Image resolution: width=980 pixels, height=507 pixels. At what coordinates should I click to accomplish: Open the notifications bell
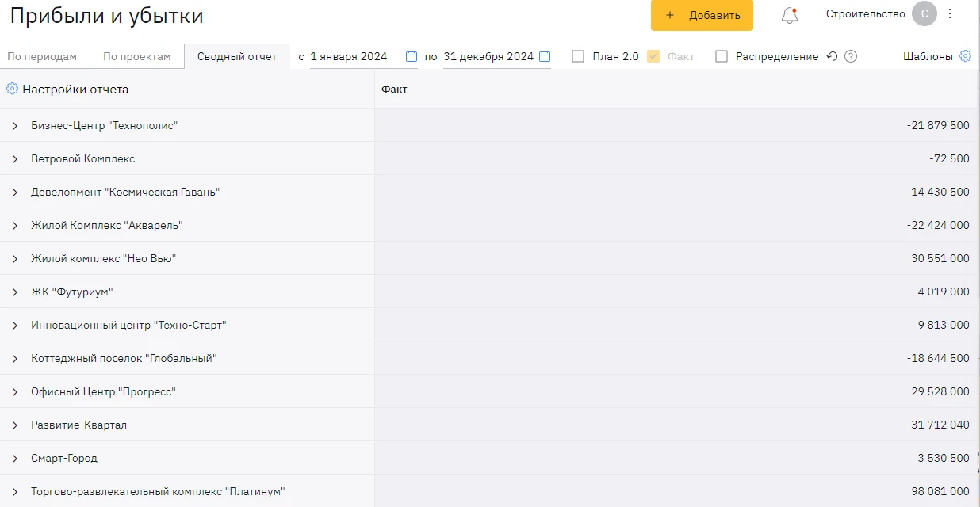click(789, 15)
